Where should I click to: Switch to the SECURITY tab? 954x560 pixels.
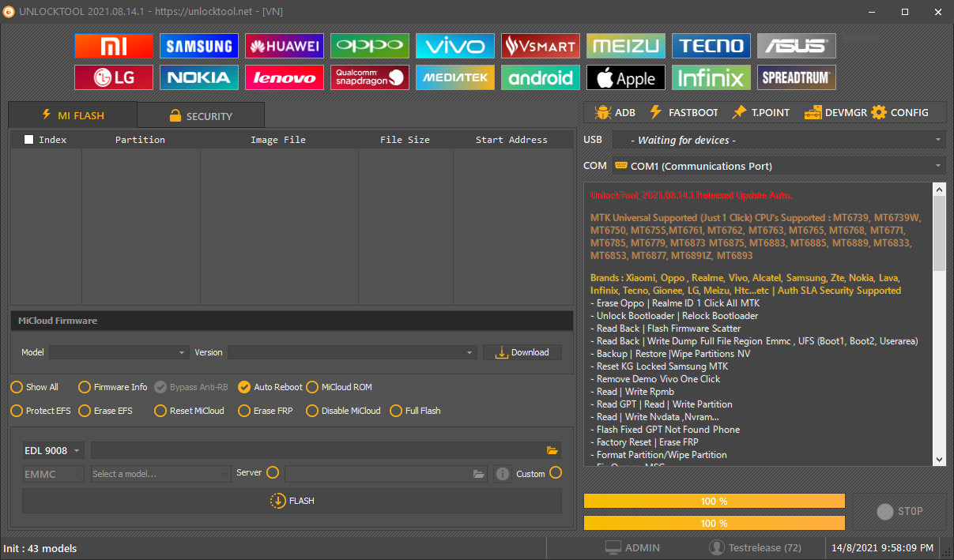201,115
